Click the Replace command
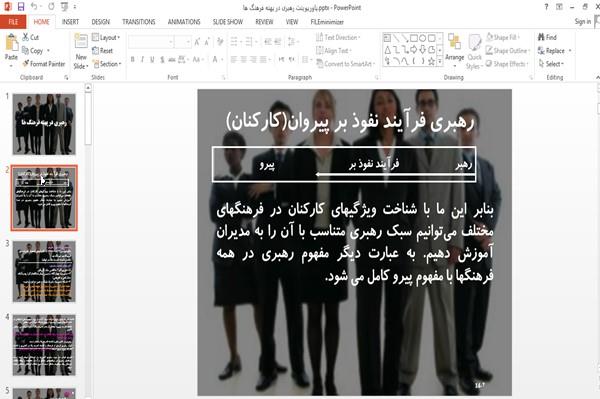The height and width of the screenshot is (399, 600). [x=554, y=50]
